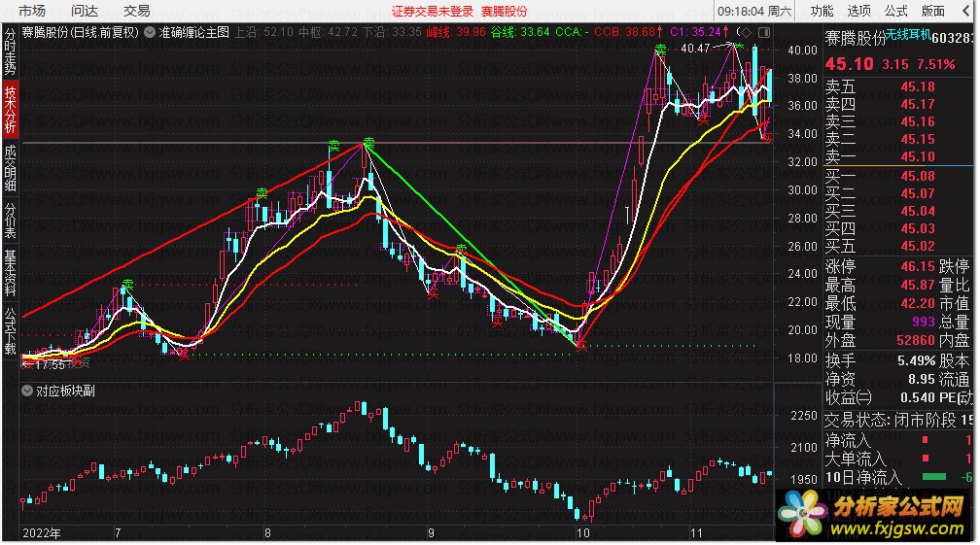Image resolution: width=980 pixels, height=545 pixels.
Task: Expand the main chart indicator dropdown circle
Action: coord(150,32)
